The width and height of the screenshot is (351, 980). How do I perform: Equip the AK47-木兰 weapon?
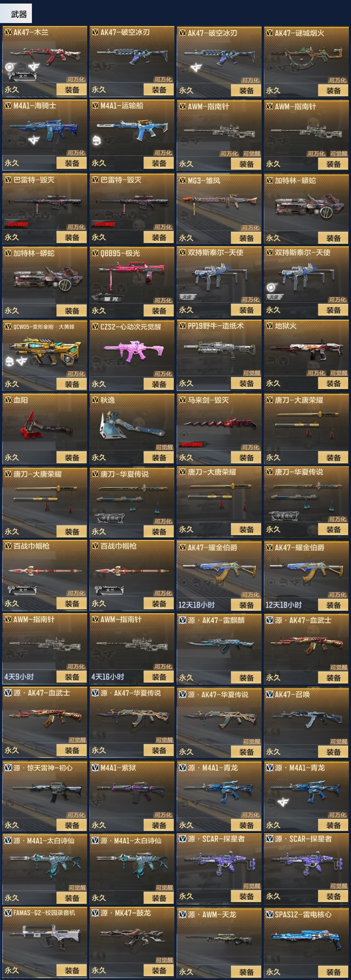pyautogui.click(x=72, y=90)
